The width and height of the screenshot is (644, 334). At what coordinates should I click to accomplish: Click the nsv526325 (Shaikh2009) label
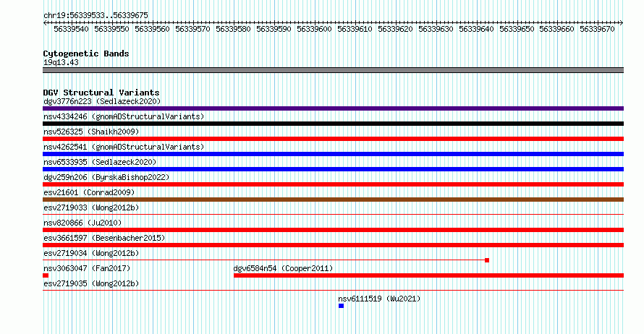(x=91, y=132)
